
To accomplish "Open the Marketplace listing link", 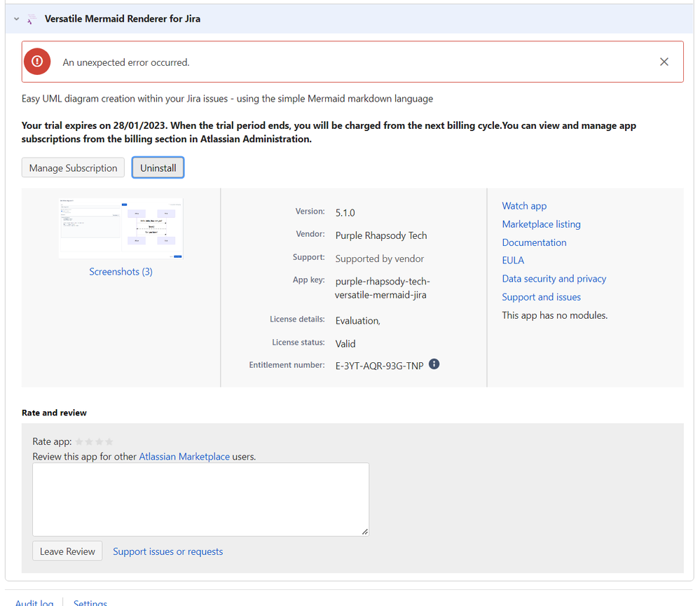I will [x=541, y=224].
